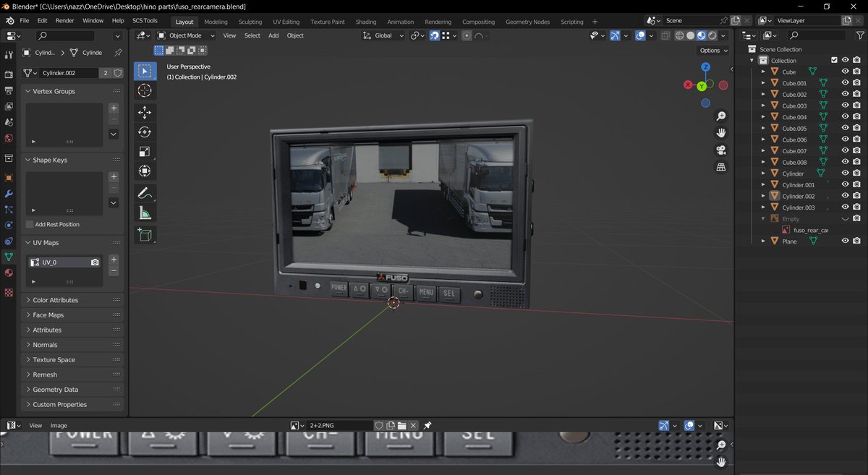Pick the Rotate tool
The height and width of the screenshot is (475, 868).
[145, 132]
